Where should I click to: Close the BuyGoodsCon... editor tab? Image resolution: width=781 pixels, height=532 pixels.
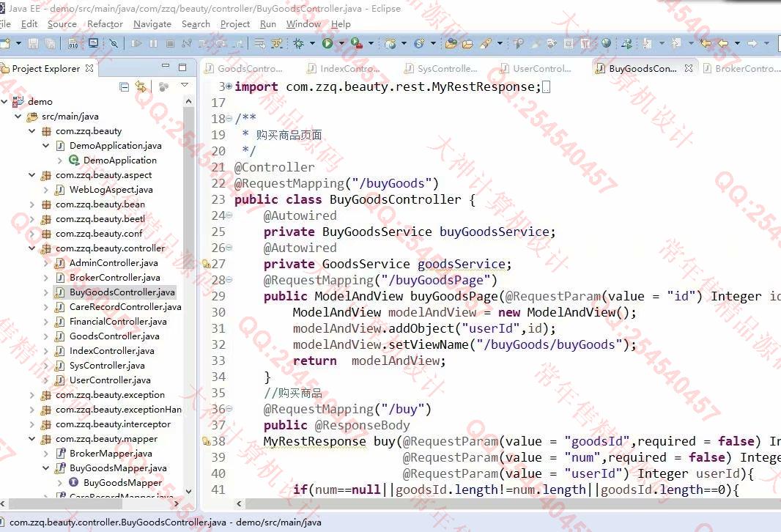pyautogui.click(x=689, y=68)
